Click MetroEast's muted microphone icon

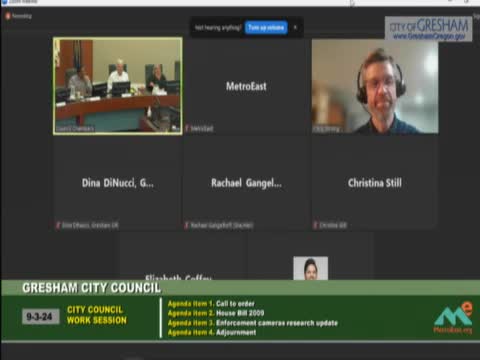click(187, 128)
